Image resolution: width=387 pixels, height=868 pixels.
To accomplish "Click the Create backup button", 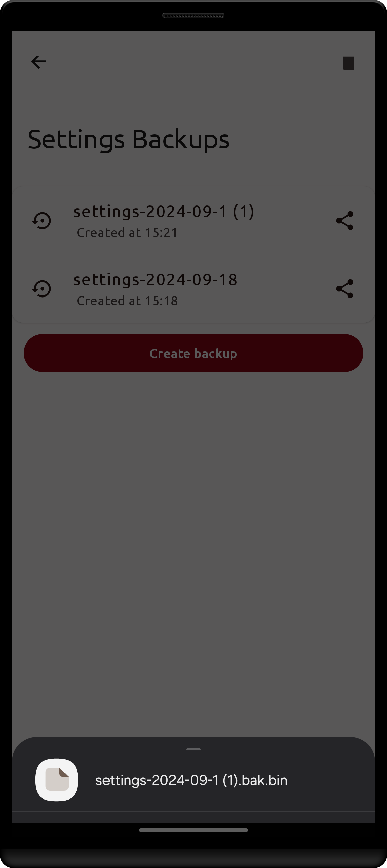I will coord(193,353).
